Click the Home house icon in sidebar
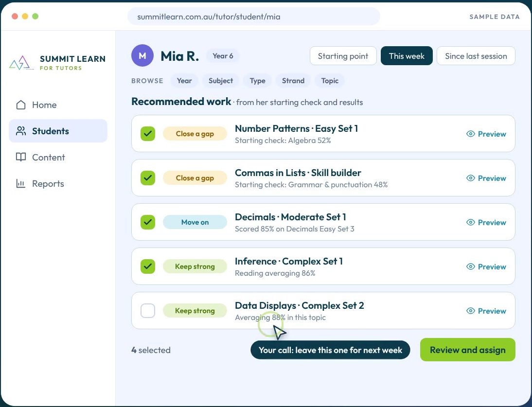This screenshot has height=407, width=532. pos(21,105)
